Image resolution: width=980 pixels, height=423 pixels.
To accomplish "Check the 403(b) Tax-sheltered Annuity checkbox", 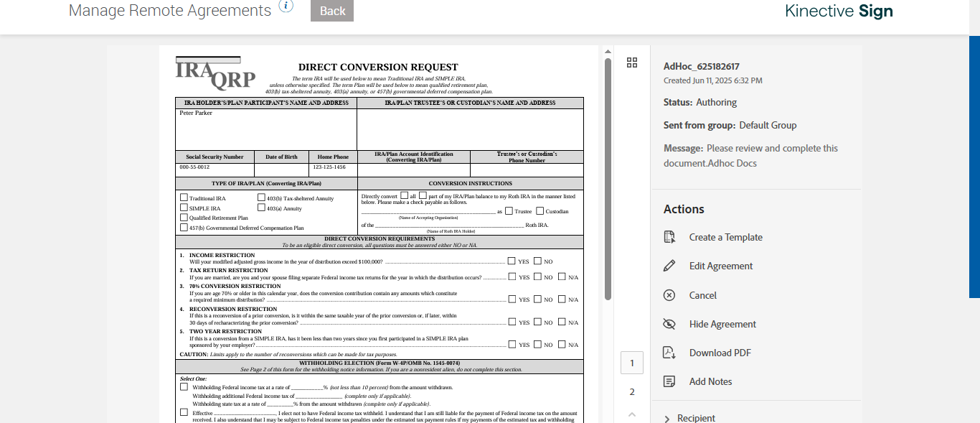I will [x=261, y=197].
